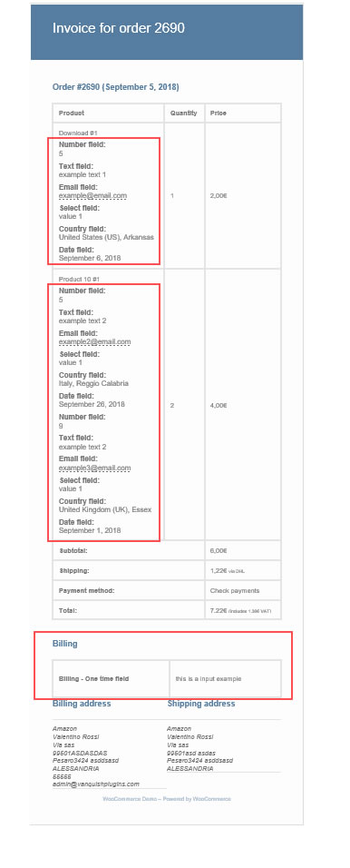Click the Shipping address heading
The image size is (350, 868).
click(200, 704)
